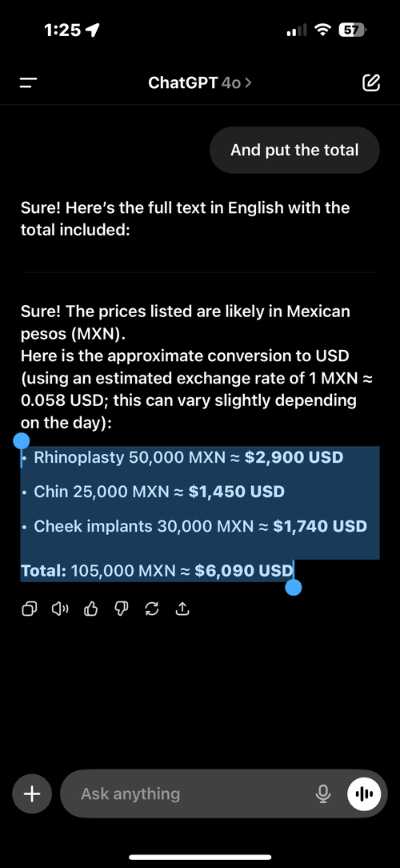The height and width of the screenshot is (868, 400).
Task: Start a new chat with compose icon
Action: point(370,82)
